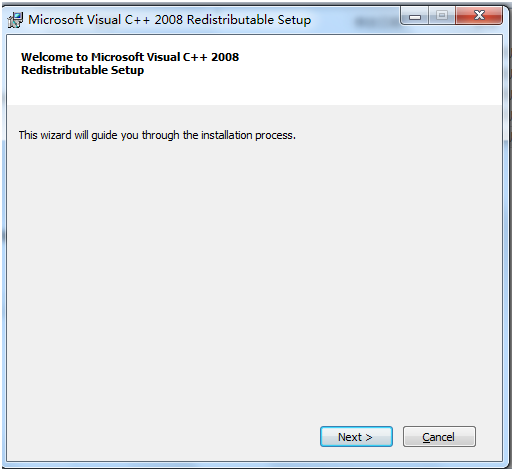
Task: Cancel the Redistributable installation
Action: click(x=439, y=437)
